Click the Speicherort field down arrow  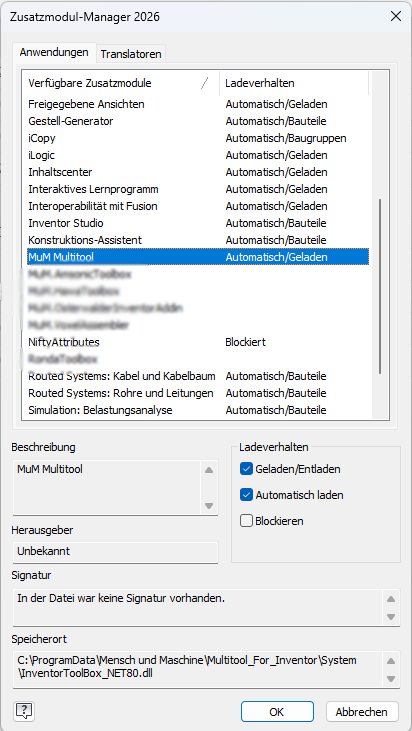(x=391, y=678)
